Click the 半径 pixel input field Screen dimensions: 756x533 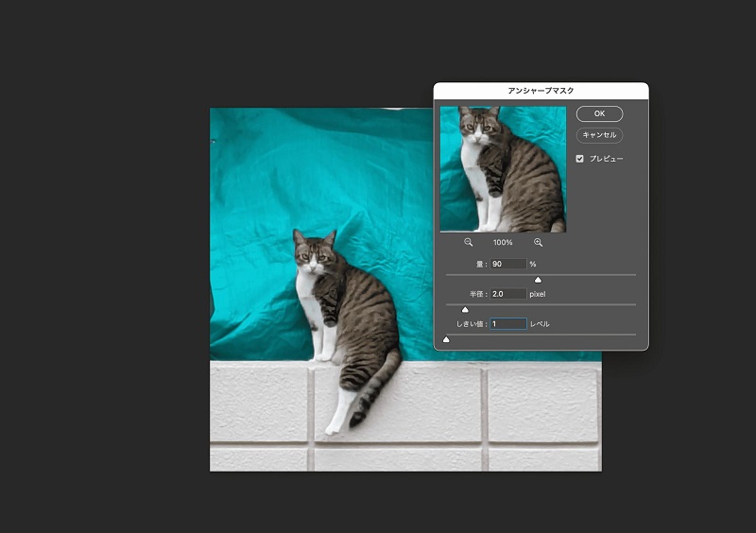(508, 294)
